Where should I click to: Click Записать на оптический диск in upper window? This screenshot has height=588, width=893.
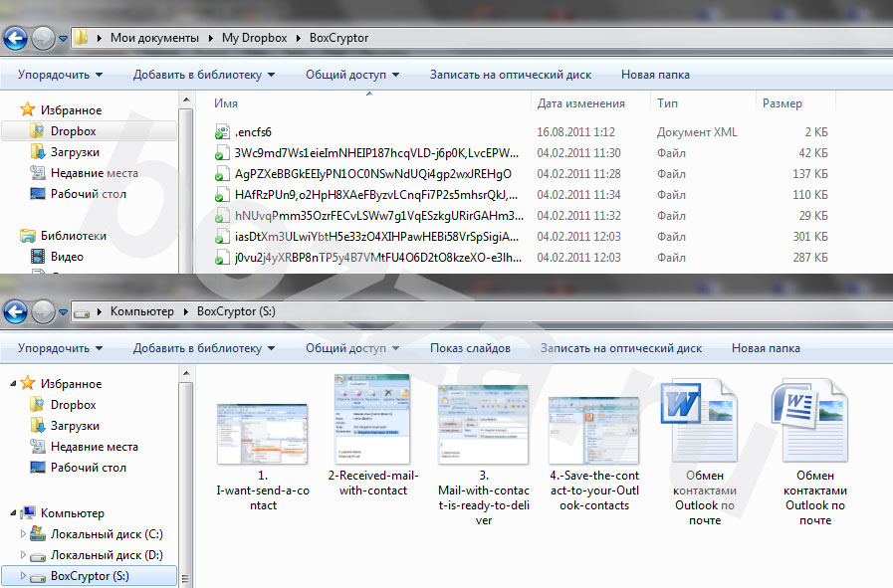pos(511,75)
